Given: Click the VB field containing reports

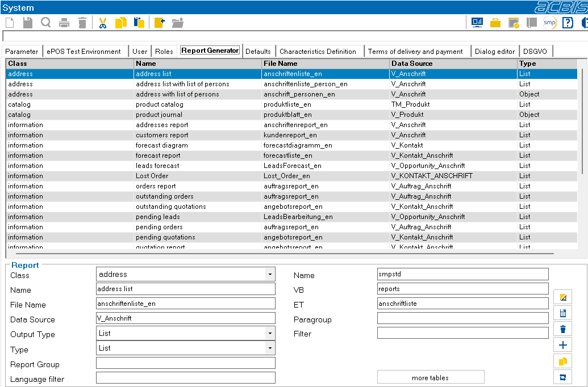Looking at the screenshot, I should coord(463,289).
